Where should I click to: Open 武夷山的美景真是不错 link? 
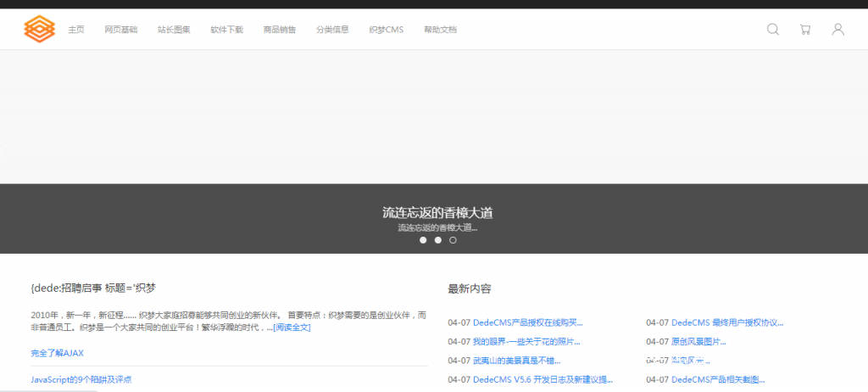click(x=516, y=361)
